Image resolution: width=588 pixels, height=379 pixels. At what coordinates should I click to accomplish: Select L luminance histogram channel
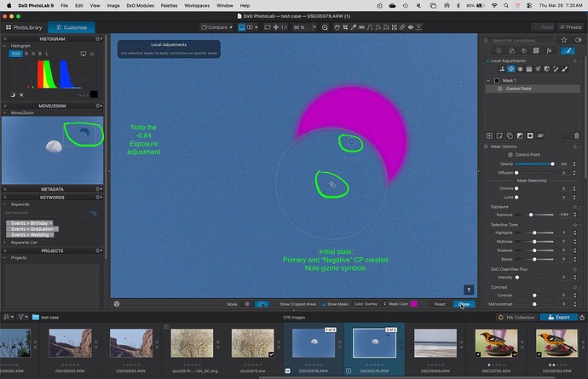[47, 54]
